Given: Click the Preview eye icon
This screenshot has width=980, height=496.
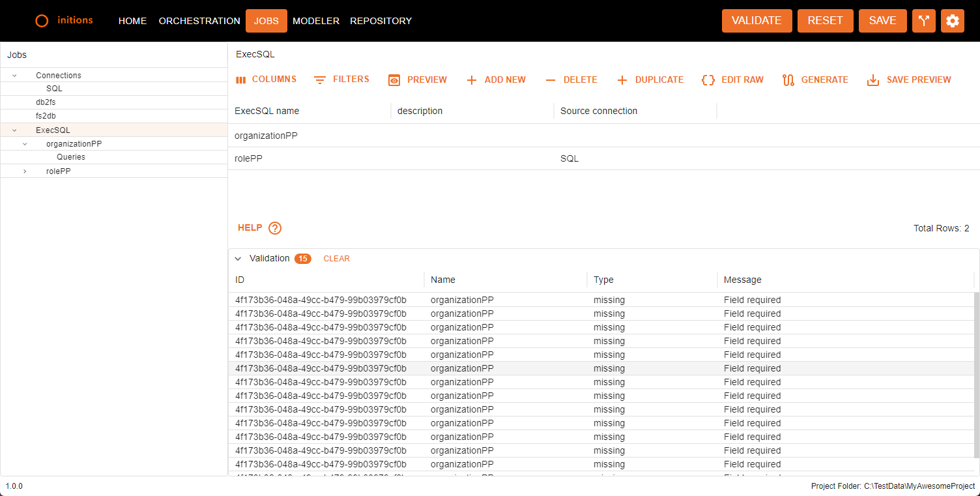Looking at the screenshot, I should click(394, 80).
